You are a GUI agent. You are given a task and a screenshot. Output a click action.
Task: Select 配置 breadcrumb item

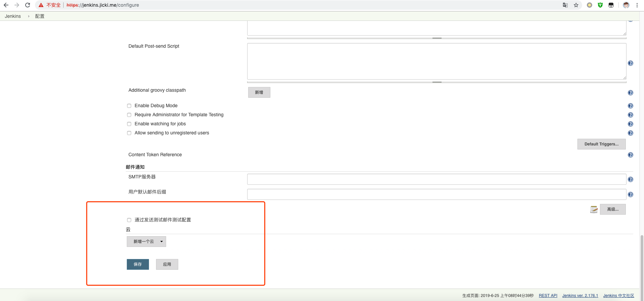pyautogui.click(x=40, y=16)
